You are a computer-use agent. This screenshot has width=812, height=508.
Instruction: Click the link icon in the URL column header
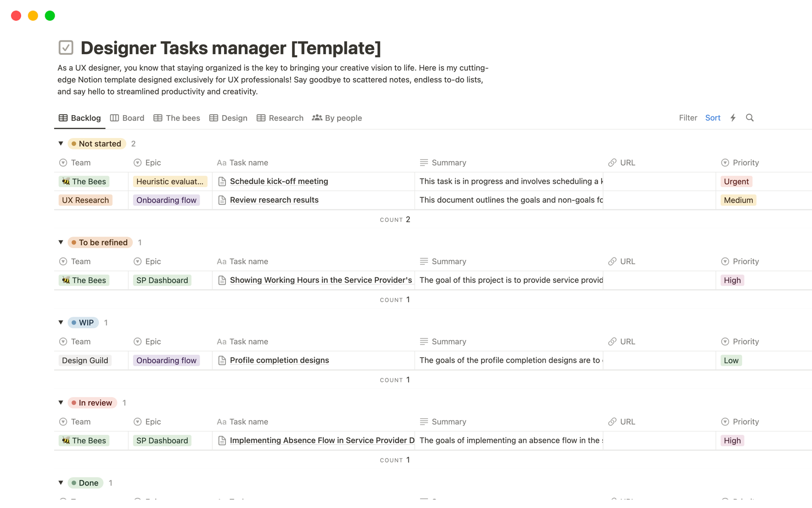pyautogui.click(x=612, y=163)
